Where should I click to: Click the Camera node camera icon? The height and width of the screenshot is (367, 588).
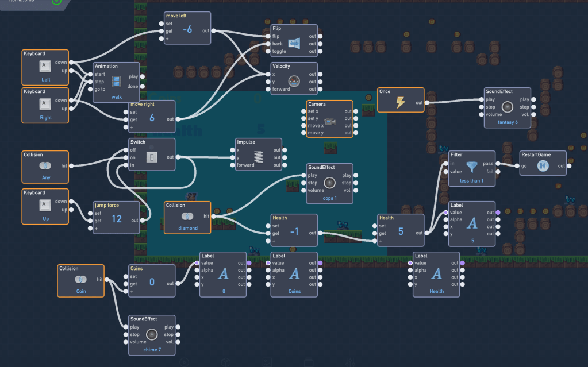pos(329,121)
